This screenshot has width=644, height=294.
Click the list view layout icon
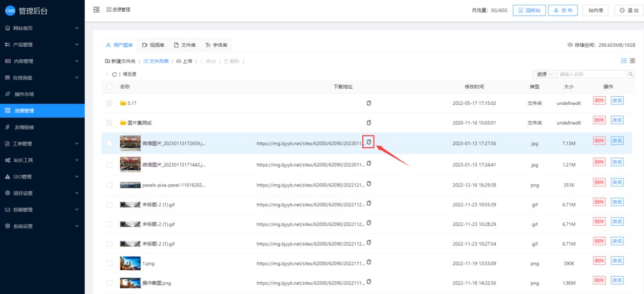click(624, 61)
